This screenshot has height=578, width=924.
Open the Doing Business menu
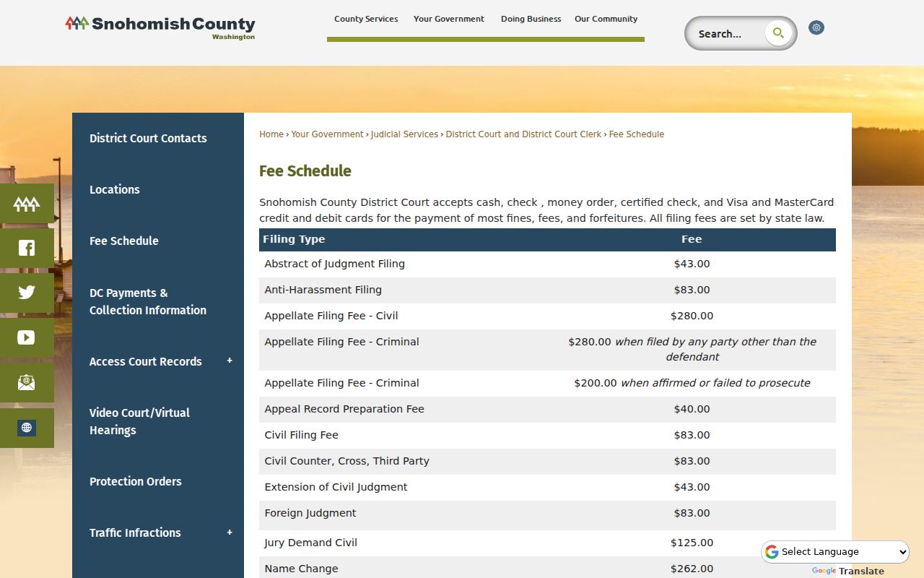click(x=531, y=19)
